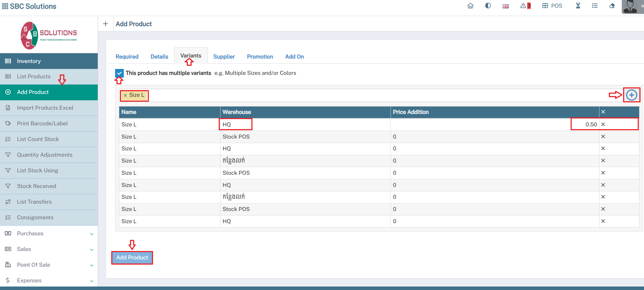Click the home icon in top bar

pos(470,6)
